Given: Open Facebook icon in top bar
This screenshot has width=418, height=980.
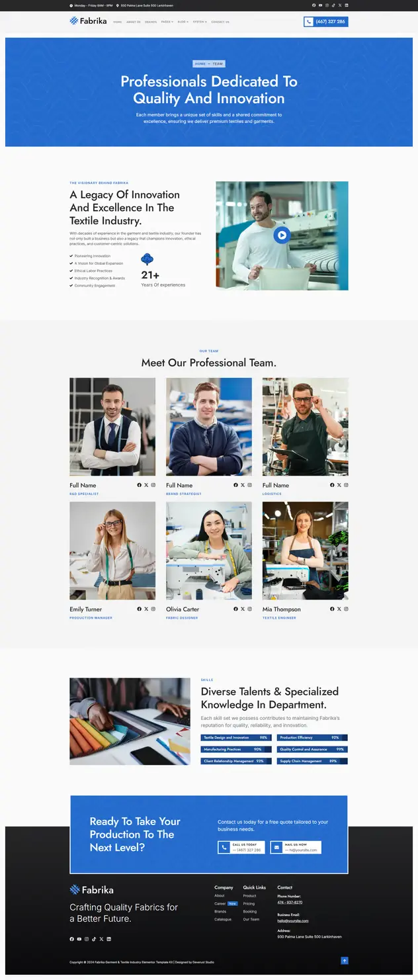Looking at the screenshot, I should tap(314, 5).
